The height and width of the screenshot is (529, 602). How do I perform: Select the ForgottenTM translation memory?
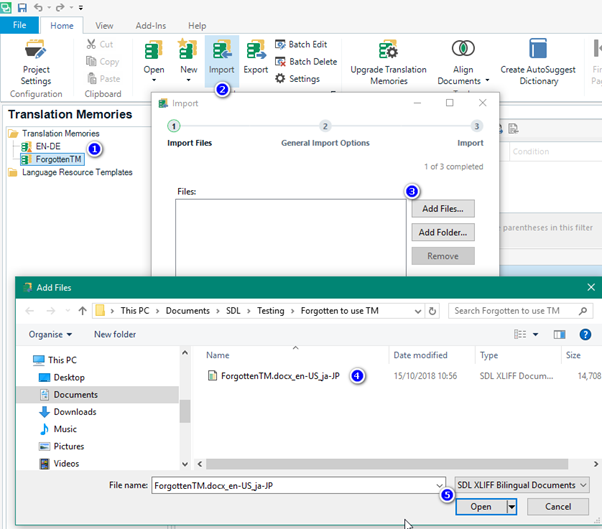[x=52, y=159]
